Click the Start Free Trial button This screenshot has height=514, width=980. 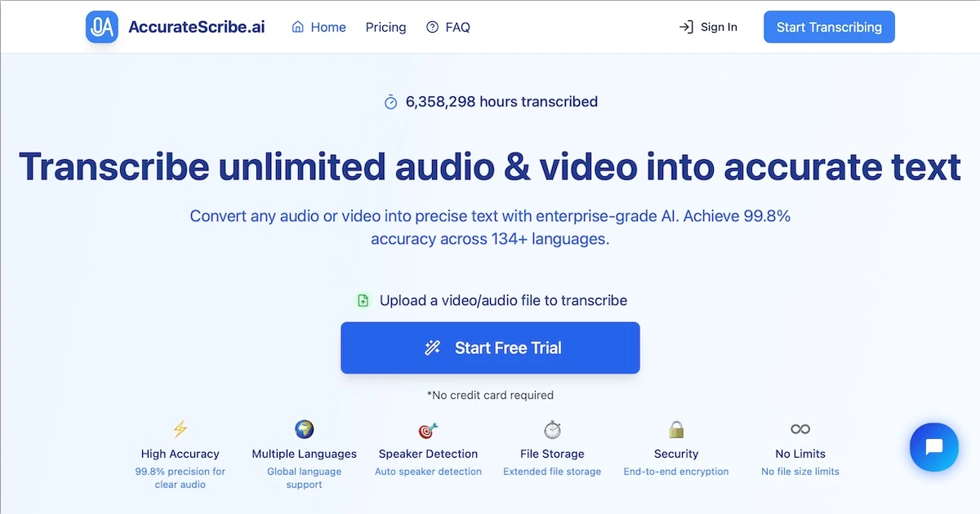click(x=490, y=348)
